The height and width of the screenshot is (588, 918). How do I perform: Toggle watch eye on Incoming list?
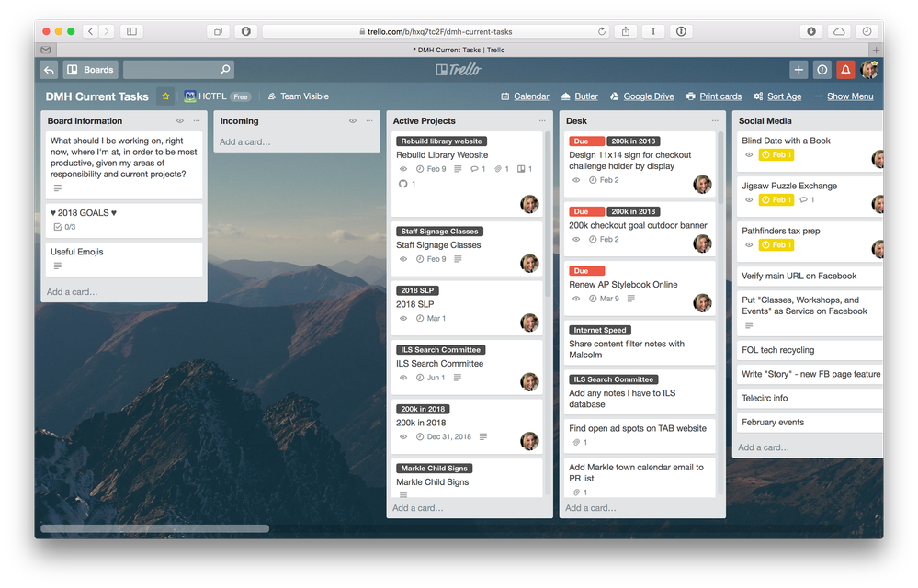pos(353,121)
